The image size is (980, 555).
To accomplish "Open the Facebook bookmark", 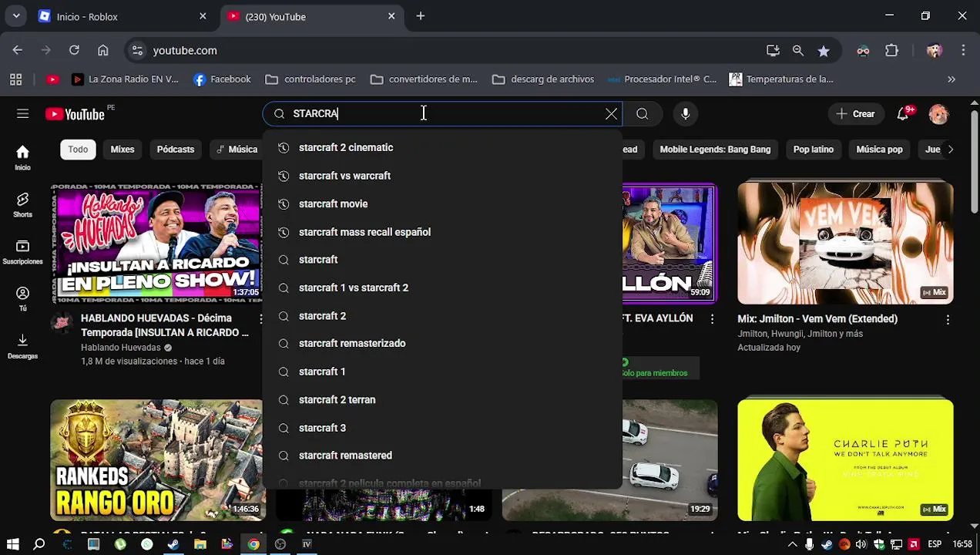I will (x=222, y=79).
